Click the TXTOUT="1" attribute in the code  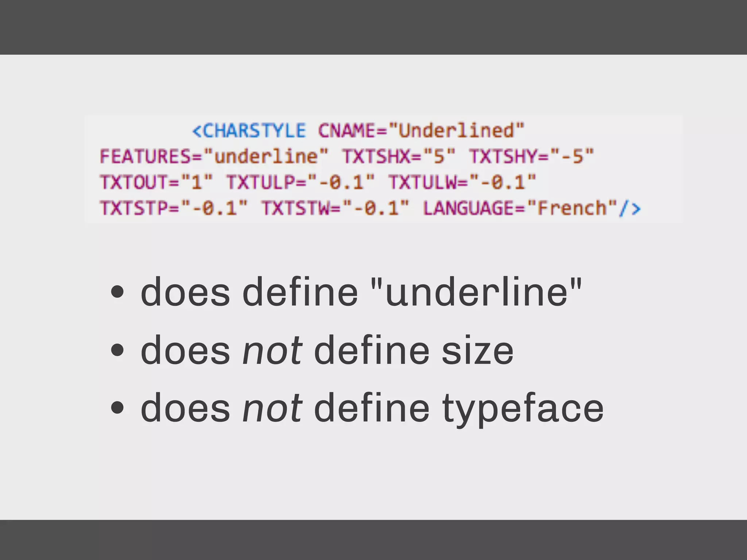156,182
